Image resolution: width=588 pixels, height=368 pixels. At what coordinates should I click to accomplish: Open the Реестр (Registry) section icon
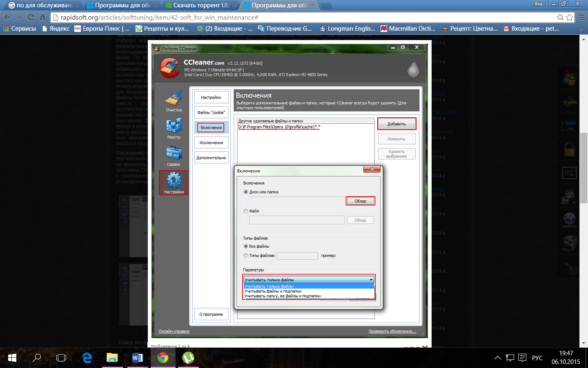click(174, 128)
